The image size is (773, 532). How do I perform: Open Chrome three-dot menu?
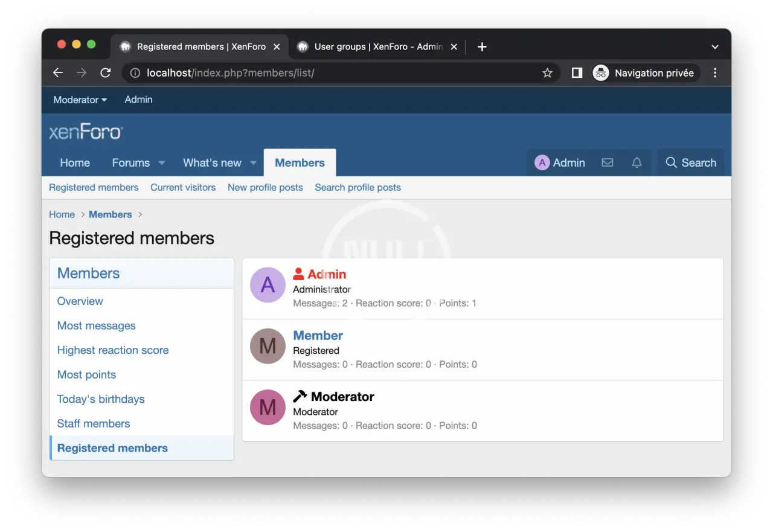coord(715,73)
